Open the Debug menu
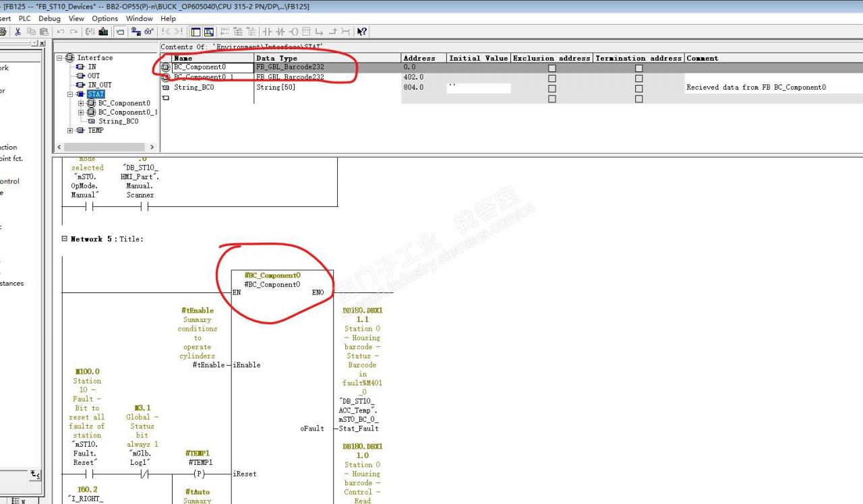863x504 pixels. pyautogui.click(x=49, y=18)
